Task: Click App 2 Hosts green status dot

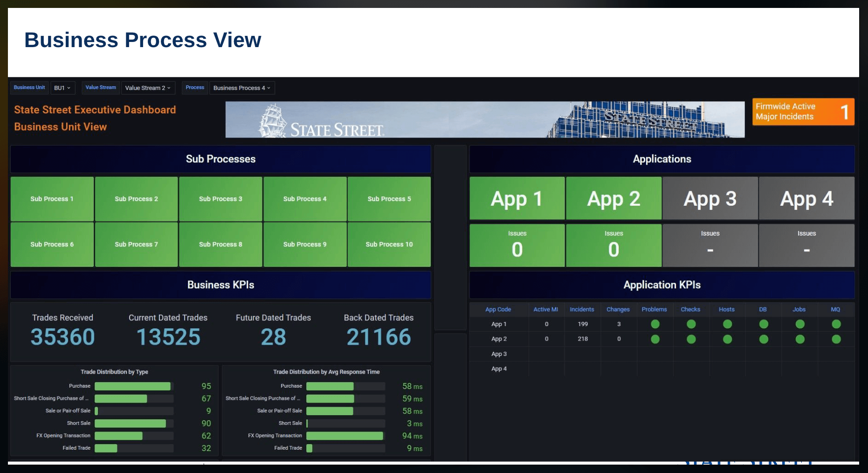Action: click(727, 339)
